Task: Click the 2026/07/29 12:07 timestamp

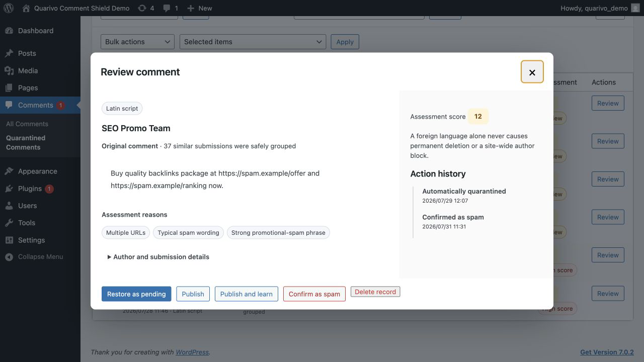Action: coord(445,201)
